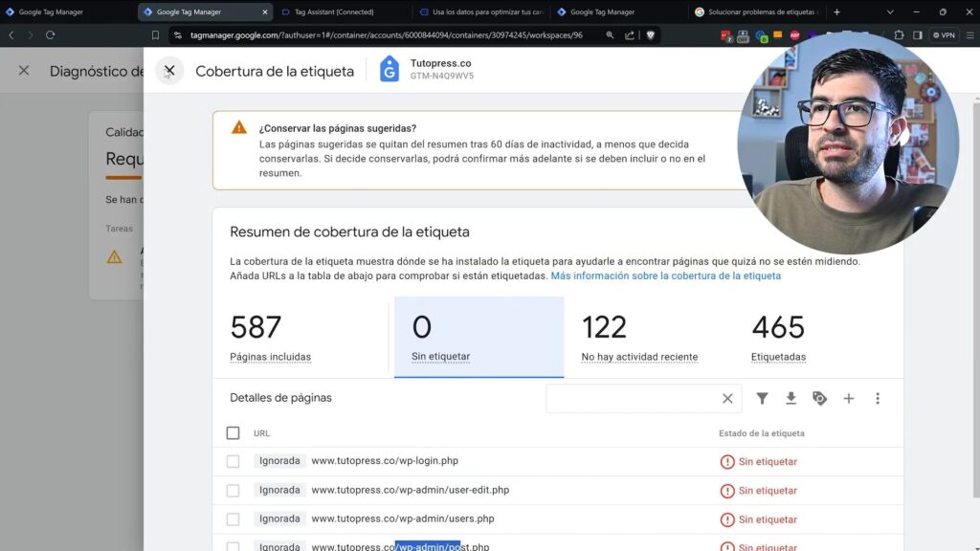The width and height of the screenshot is (980, 551).
Task: Close the Diagnóstico panel behind
Action: 24,71
